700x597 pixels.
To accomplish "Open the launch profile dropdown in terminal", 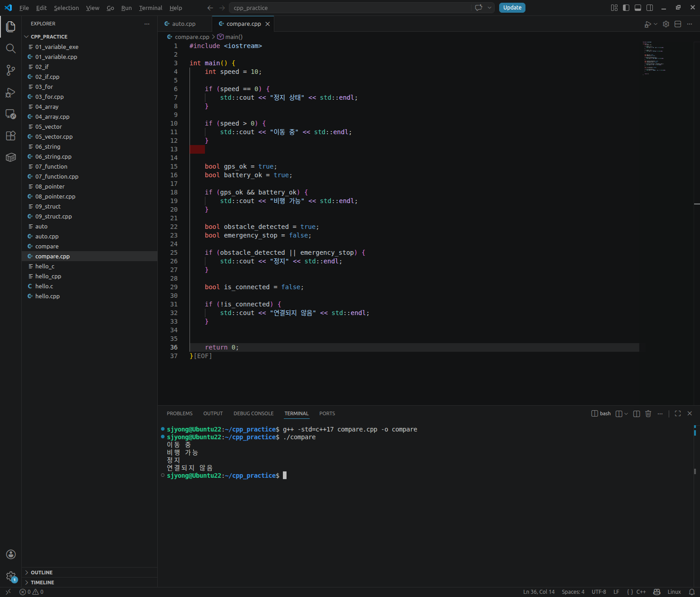I will pyautogui.click(x=626, y=413).
